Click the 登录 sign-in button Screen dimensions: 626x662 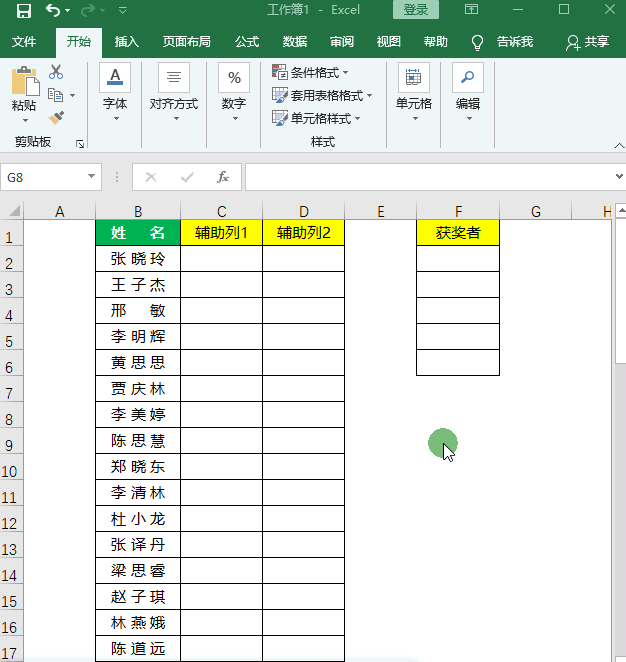tap(415, 10)
